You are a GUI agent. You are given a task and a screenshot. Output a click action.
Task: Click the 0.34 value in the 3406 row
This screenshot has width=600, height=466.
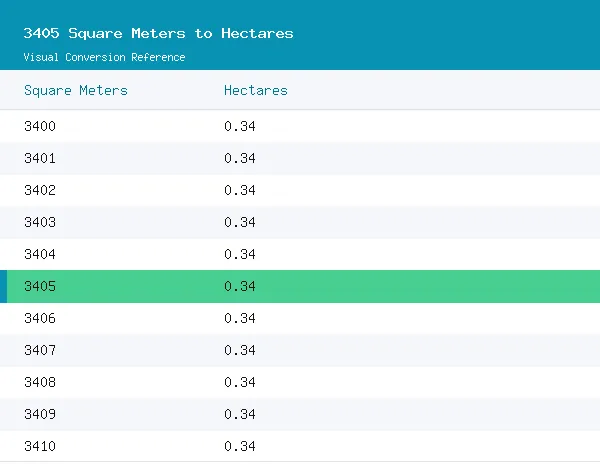point(240,318)
